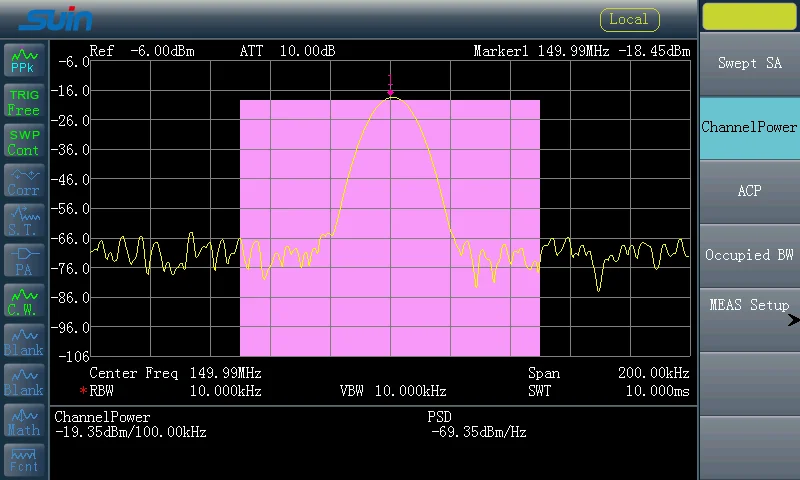Select the ChannelPower softkey
Viewport: 800px width, 480px height.
click(x=749, y=128)
